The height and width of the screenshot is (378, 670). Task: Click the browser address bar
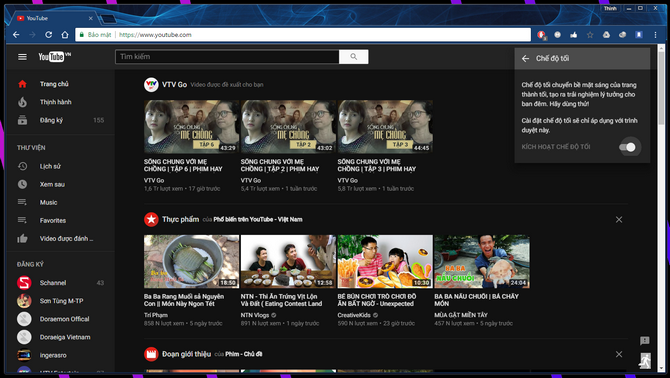point(303,35)
